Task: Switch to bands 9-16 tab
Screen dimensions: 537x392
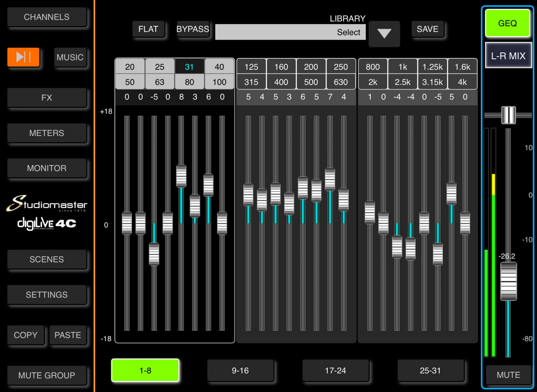Action: tap(240, 371)
